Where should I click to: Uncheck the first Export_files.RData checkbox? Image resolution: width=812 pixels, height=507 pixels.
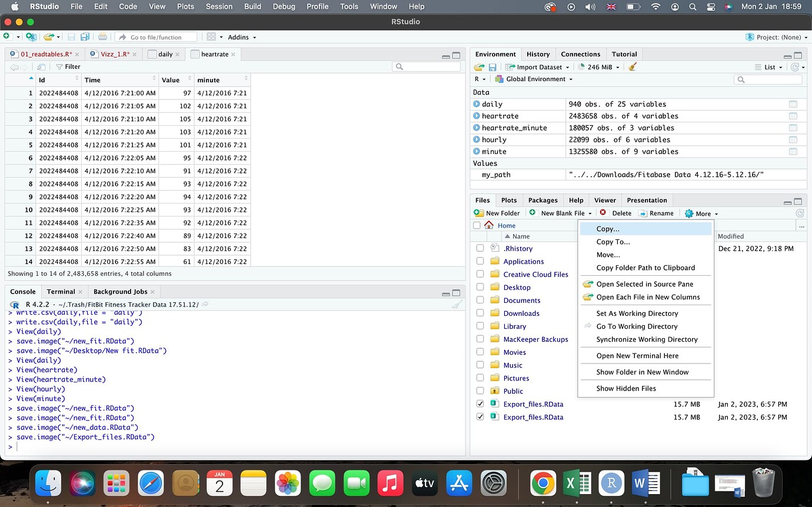[480, 404]
